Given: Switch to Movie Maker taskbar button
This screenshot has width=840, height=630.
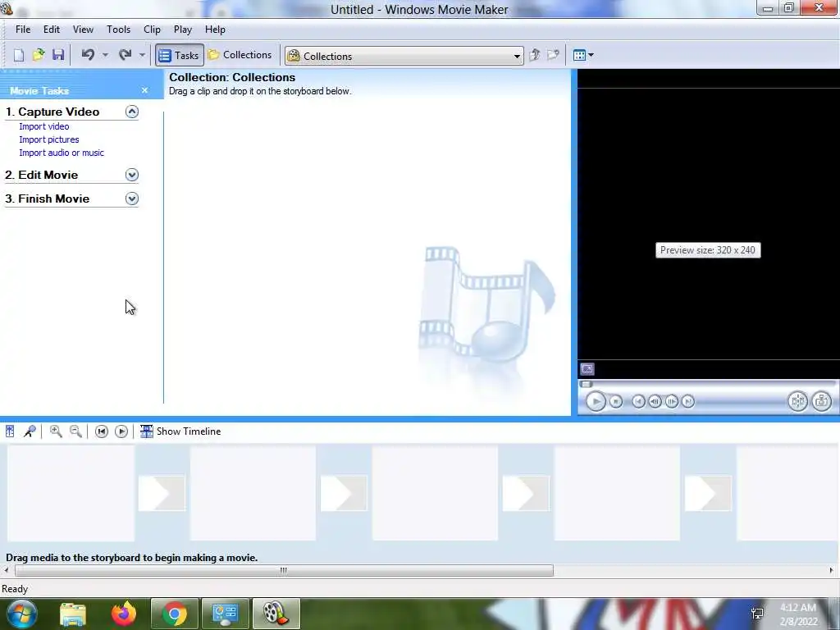Looking at the screenshot, I should tap(276, 614).
